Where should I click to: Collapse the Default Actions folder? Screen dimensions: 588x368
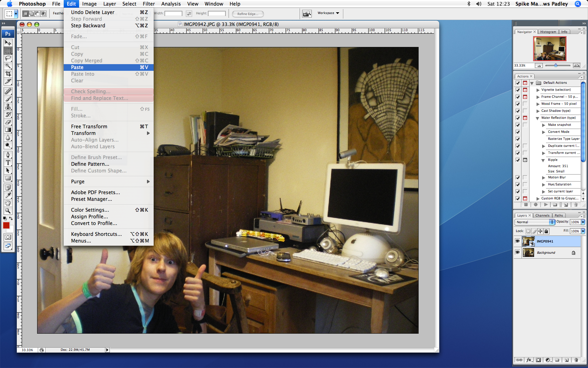[x=532, y=83]
